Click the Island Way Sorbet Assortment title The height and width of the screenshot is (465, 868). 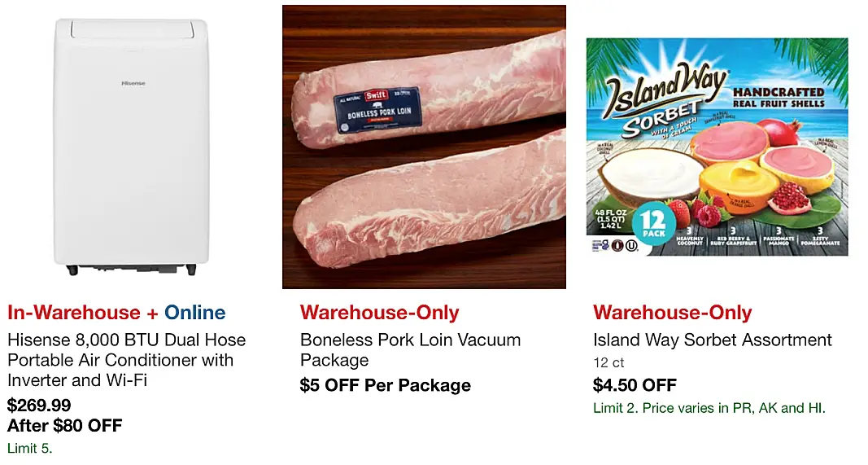pyautogui.click(x=713, y=340)
